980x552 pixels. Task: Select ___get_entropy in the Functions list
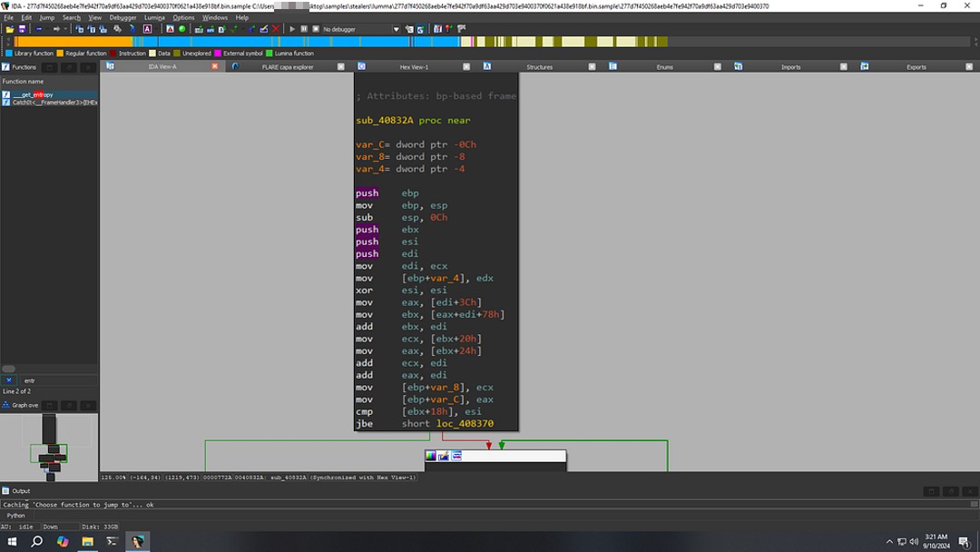point(33,94)
